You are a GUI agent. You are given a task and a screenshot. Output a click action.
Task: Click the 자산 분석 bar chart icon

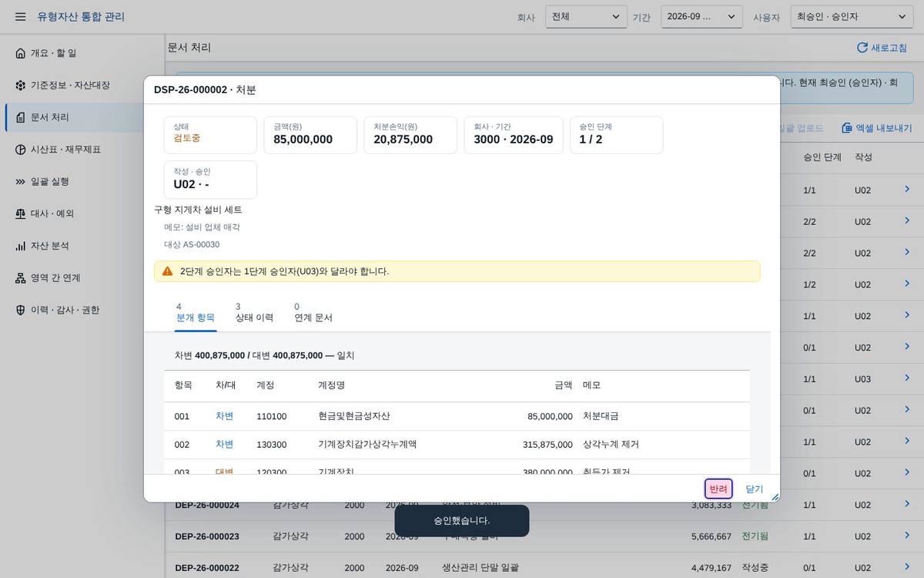[x=21, y=246]
